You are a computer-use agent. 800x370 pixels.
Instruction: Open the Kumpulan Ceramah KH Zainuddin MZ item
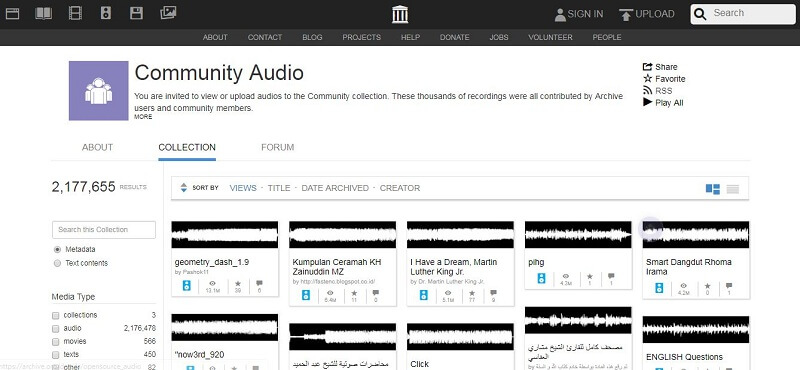pyautogui.click(x=337, y=267)
